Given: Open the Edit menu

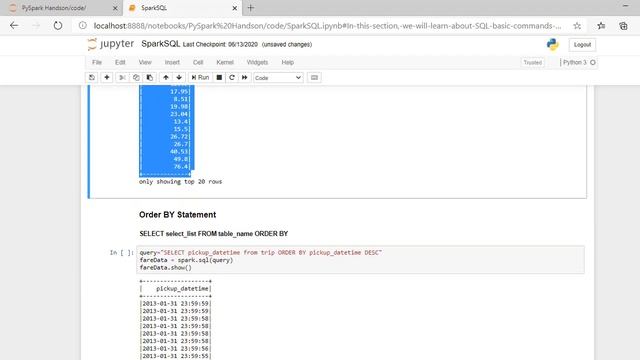Looking at the screenshot, I should tap(120, 62).
